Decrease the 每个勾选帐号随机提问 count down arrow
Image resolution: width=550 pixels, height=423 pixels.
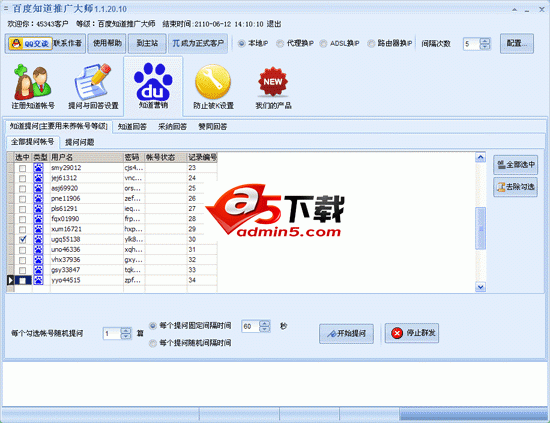coord(126,336)
